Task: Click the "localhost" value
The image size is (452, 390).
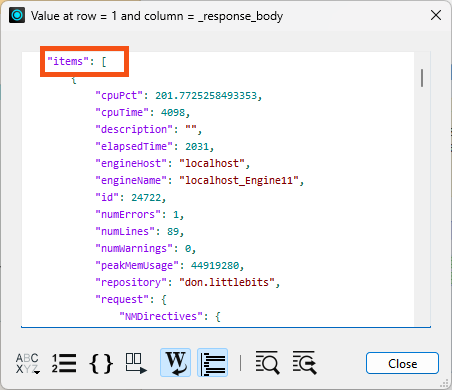Action: (x=212, y=164)
